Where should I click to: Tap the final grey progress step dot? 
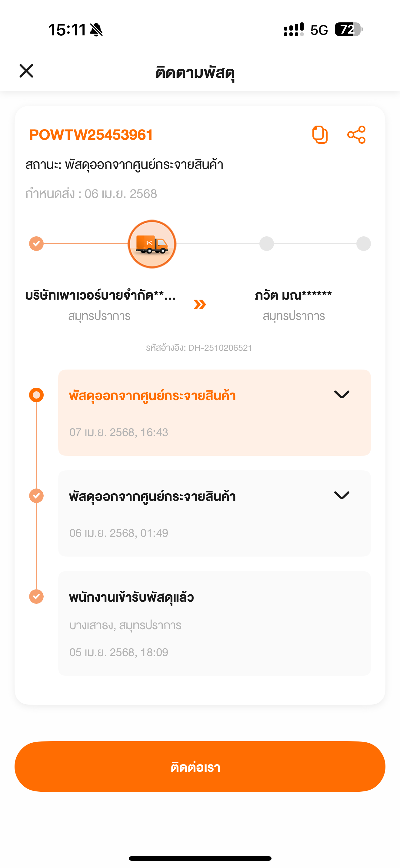coord(363,244)
